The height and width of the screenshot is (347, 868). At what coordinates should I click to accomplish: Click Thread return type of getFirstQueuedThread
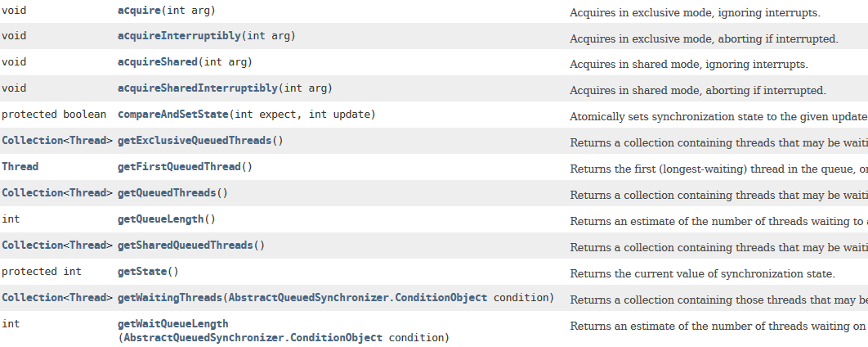pyautogui.click(x=20, y=167)
